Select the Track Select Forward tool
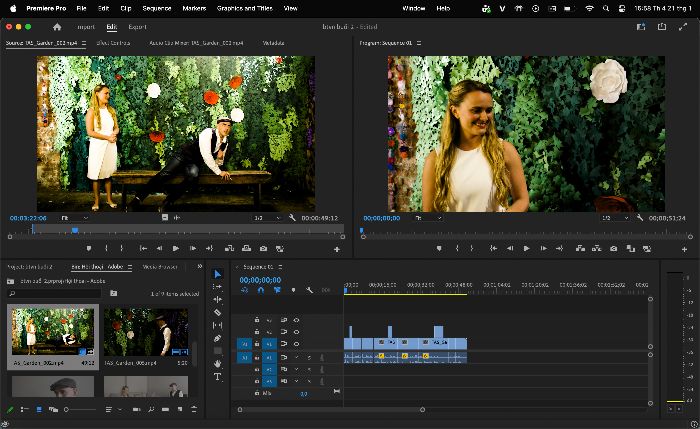The height and width of the screenshot is (429, 700). pyautogui.click(x=217, y=287)
